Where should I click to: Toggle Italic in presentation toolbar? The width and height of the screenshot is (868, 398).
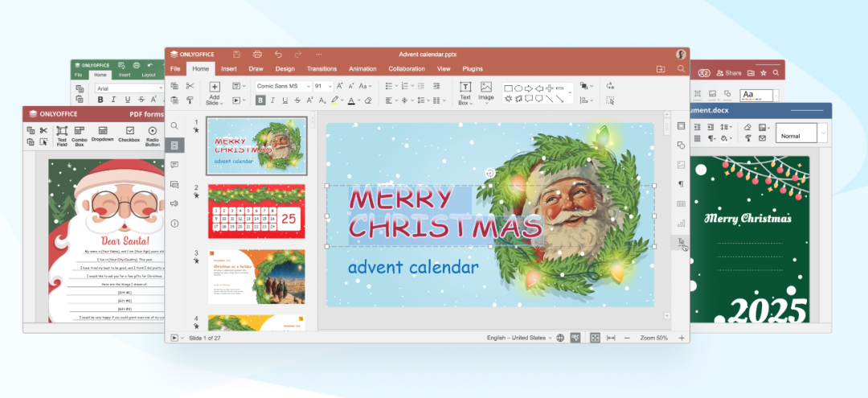coord(272,101)
